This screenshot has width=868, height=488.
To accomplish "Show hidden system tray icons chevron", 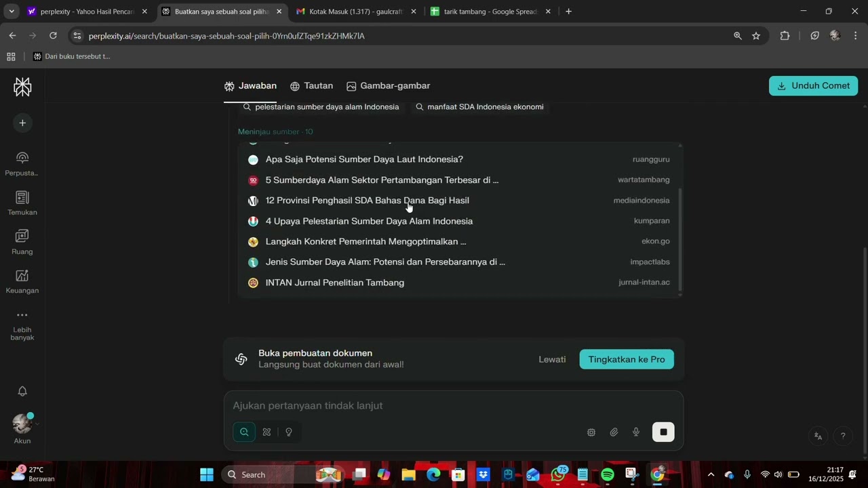I will pos(711,474).
